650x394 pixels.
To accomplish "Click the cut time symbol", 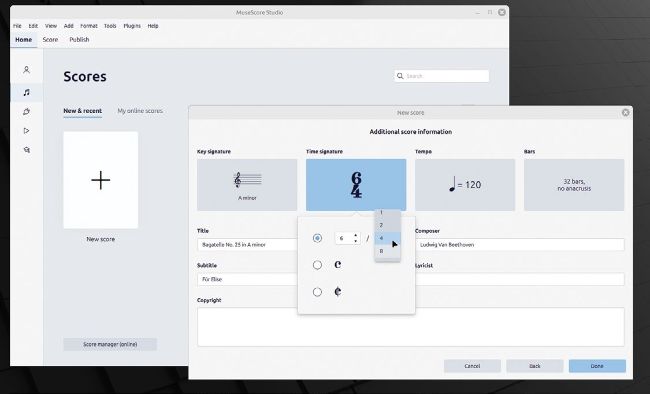I will point(338,292).
